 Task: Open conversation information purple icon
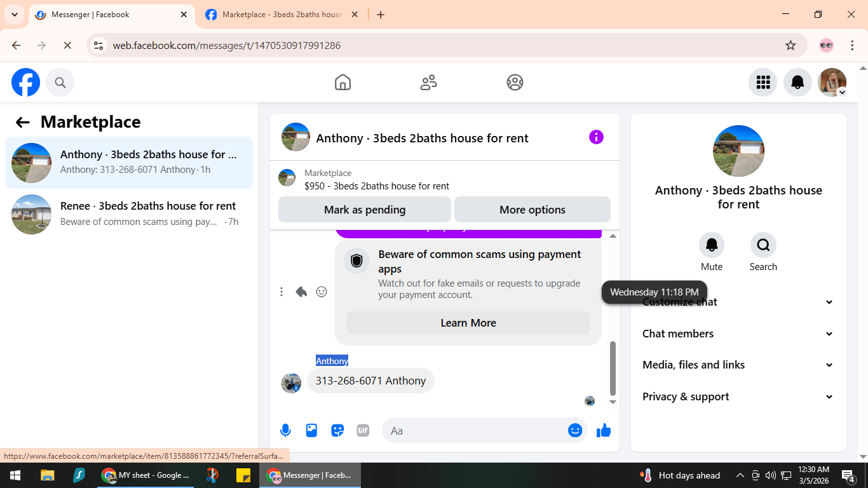click(596, 137)
